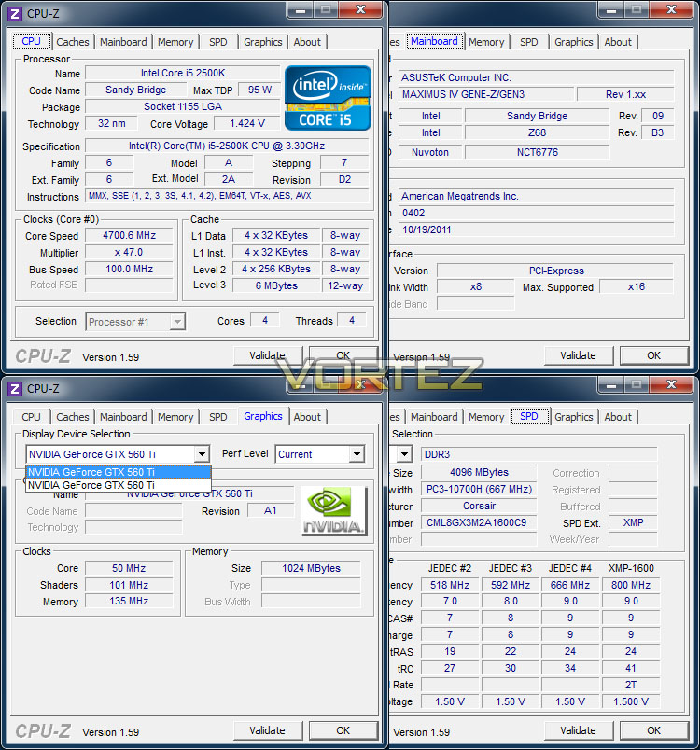Click the Intel Core i5 logo badge

328,98
